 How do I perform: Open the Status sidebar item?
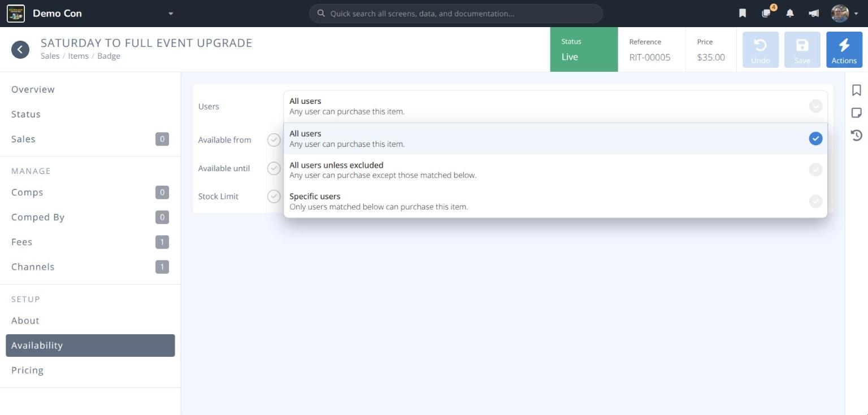pos(90,114)
